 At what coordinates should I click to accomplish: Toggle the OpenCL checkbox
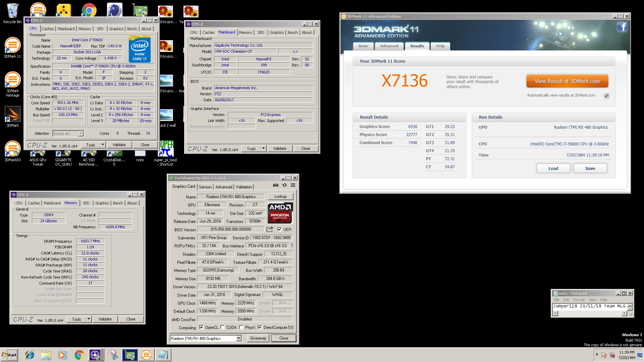pyautogui.click(x=201, y=327)
